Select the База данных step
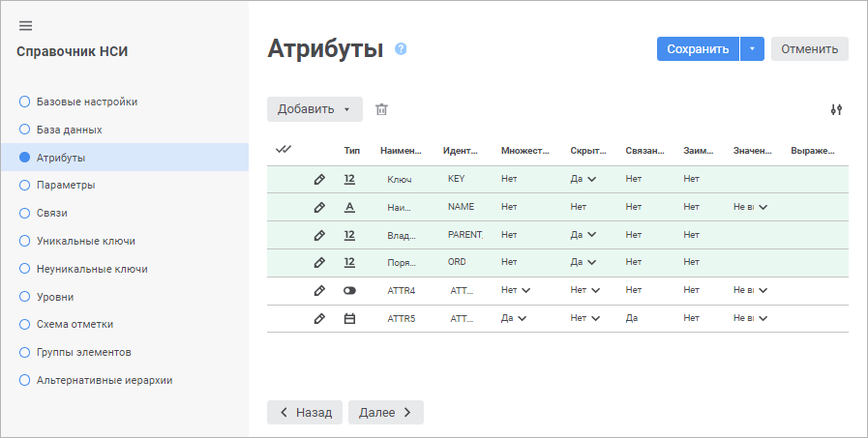 coord(69,129)
